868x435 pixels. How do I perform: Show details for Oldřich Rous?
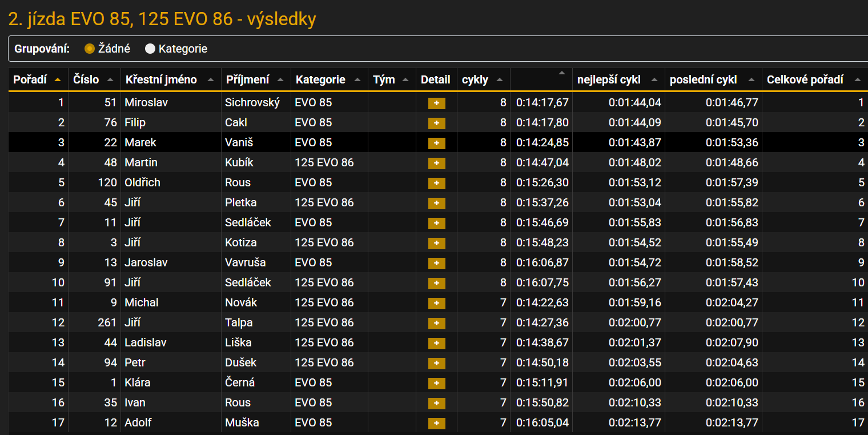436,183
